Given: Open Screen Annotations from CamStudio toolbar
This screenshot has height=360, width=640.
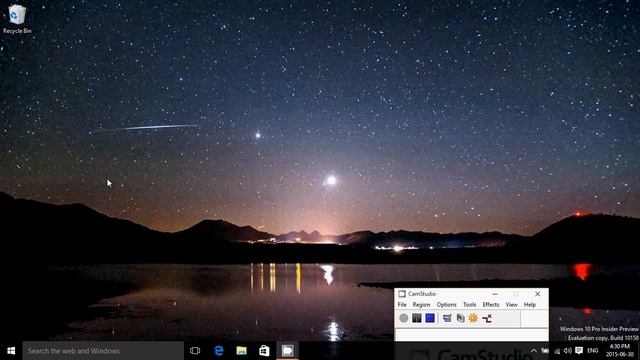Looking at the screenshot, I should click(460, 318).
